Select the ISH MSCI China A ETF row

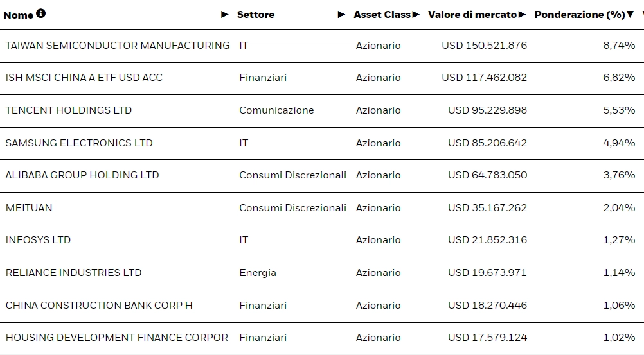pyautogui.click(x=84, y=78)
